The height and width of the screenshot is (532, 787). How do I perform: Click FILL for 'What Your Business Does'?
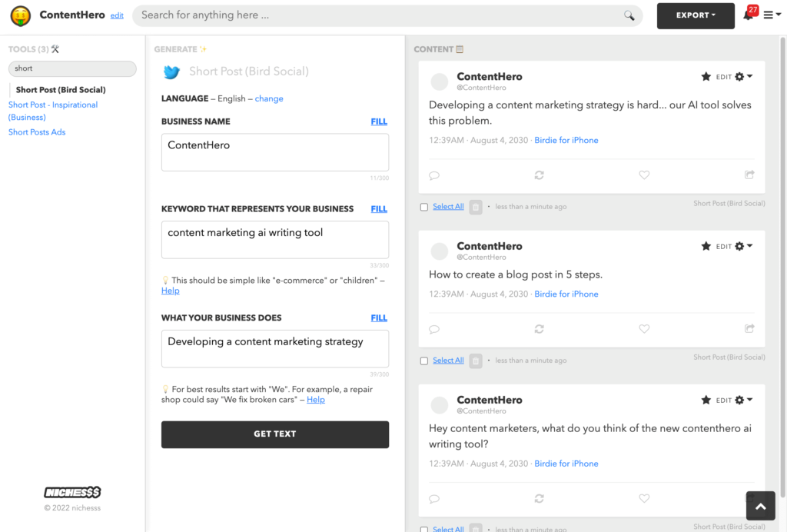click(379, 318)
